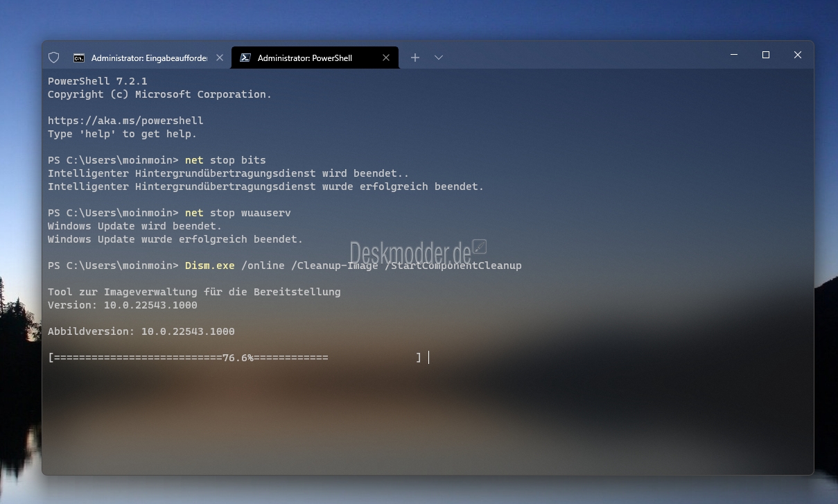This screenshot has height=504, width=838.
Task: Click the 'Dism.exe' command word
Action: [210, 266]
